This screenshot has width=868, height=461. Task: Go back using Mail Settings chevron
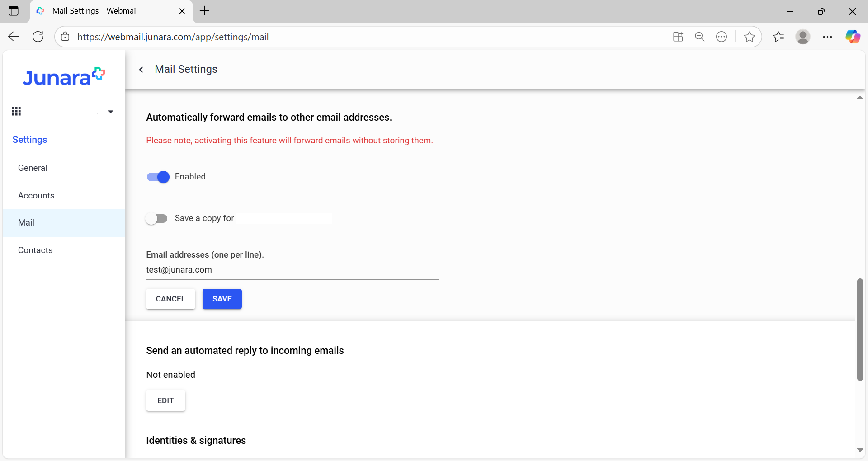click(x=141, y=69)
